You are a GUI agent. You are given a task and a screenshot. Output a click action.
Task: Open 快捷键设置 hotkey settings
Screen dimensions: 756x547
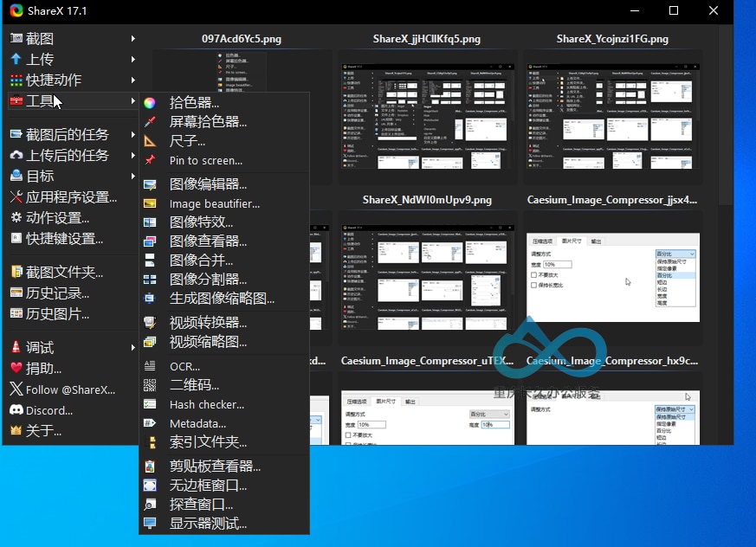pyautogui.click(x=64, y=239)
